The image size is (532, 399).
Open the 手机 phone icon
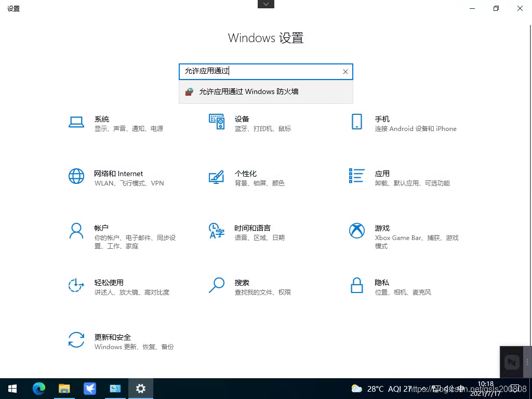coord(356,122)
